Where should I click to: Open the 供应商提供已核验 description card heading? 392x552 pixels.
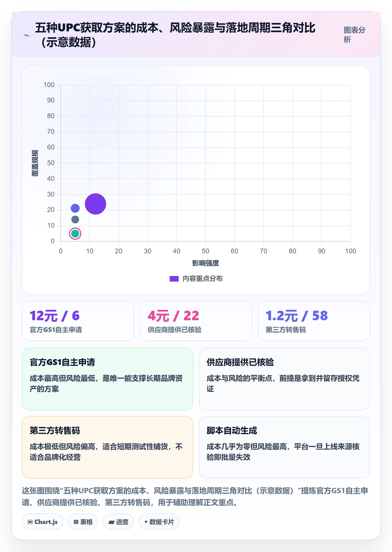point(240,362)
